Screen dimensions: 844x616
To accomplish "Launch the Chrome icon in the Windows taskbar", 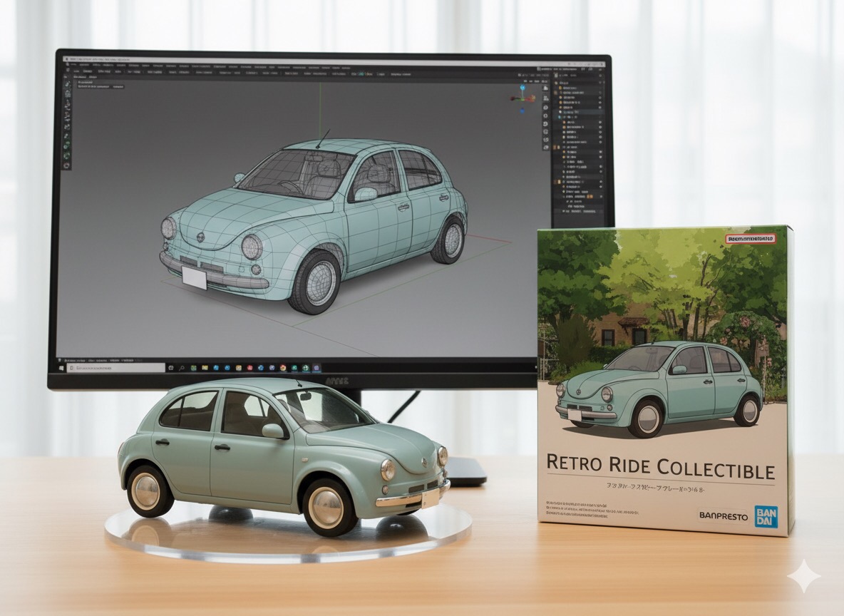I will click(x=282, y=368).
